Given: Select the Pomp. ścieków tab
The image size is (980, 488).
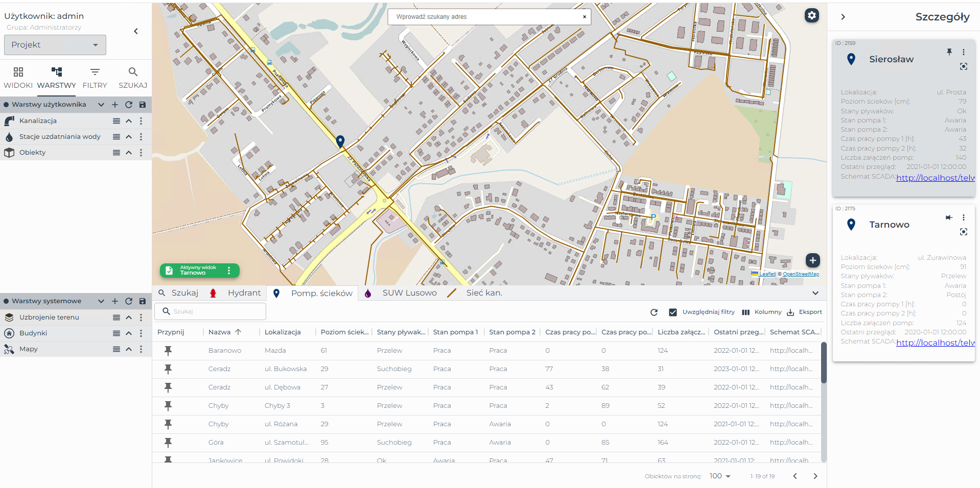Looking at the screenshot, I should [313, 293].
